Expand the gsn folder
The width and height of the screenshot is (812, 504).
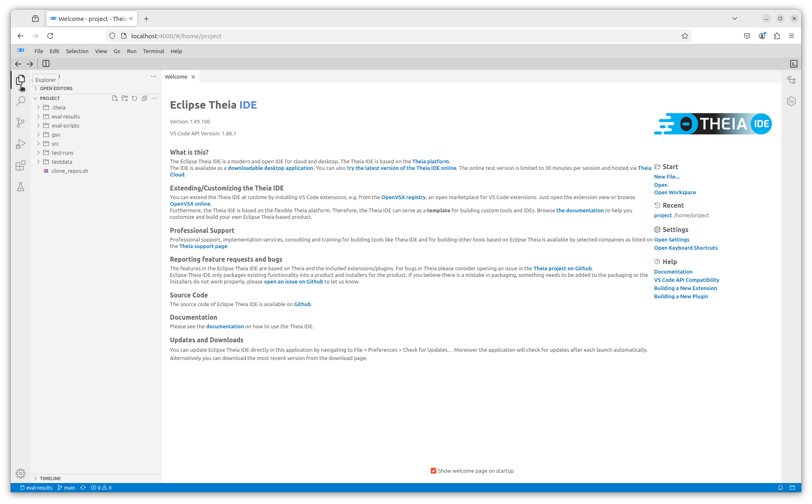(38, 135)
